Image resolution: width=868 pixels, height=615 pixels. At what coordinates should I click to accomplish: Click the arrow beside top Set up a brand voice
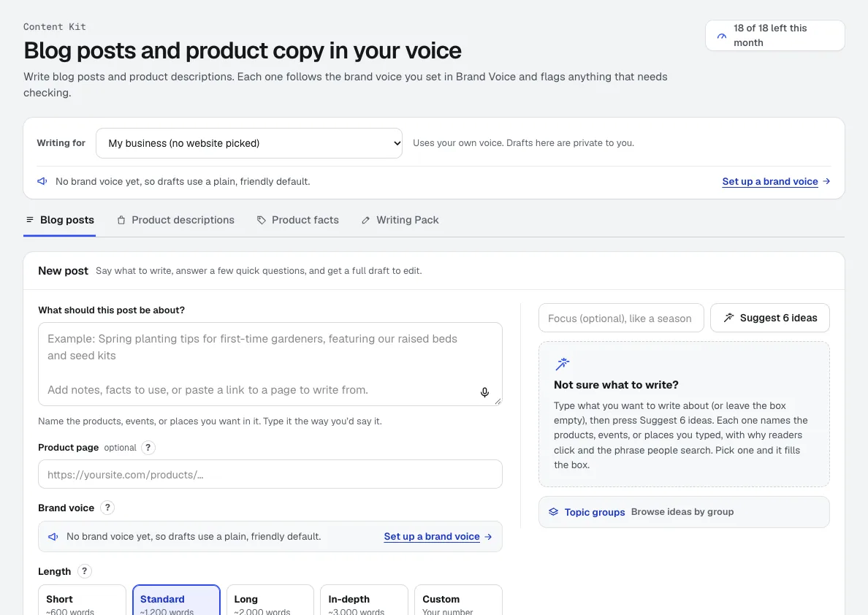(x=826, y=182)
